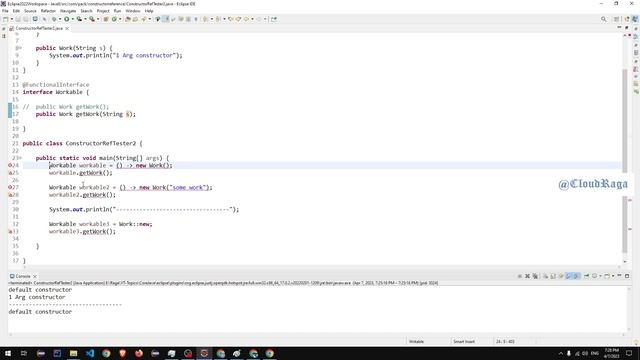640x360 pixels.
Task: Click the New Java Class toolbar icon
Action: click(x=115, y=19)
